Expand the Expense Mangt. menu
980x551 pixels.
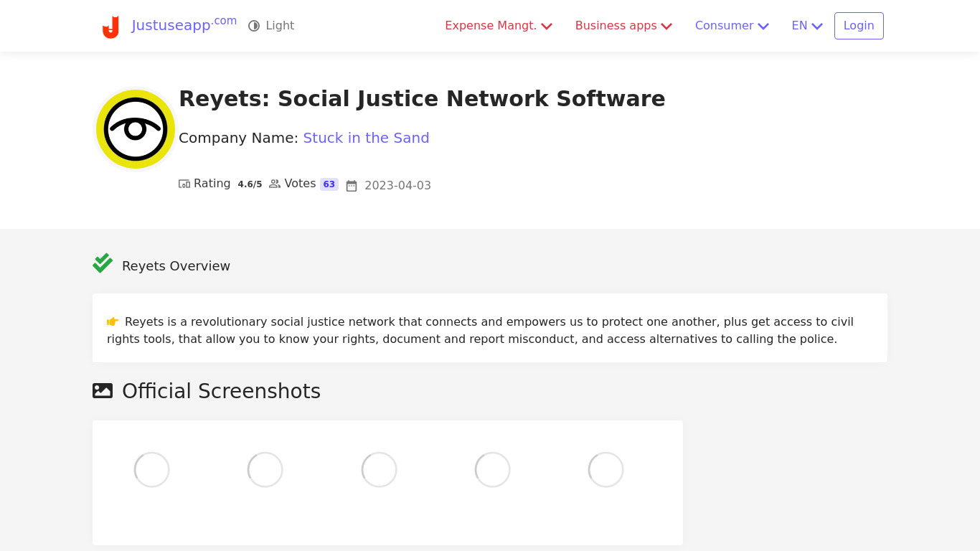(x=499, y=26)
